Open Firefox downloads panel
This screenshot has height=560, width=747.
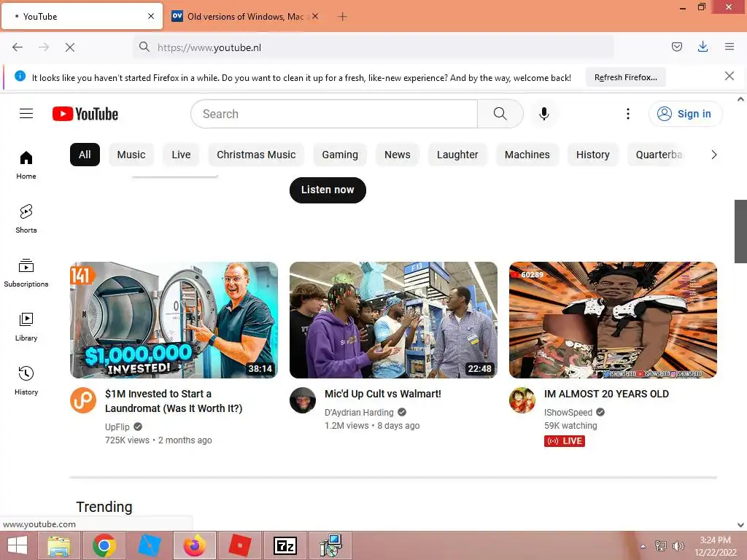tap(703, 47)
